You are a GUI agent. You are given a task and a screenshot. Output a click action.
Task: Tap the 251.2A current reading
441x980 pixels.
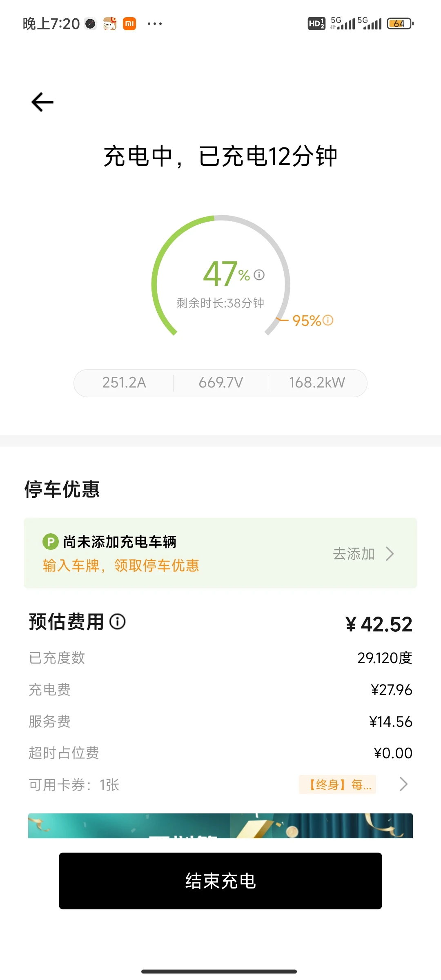(x=124, y=383)
